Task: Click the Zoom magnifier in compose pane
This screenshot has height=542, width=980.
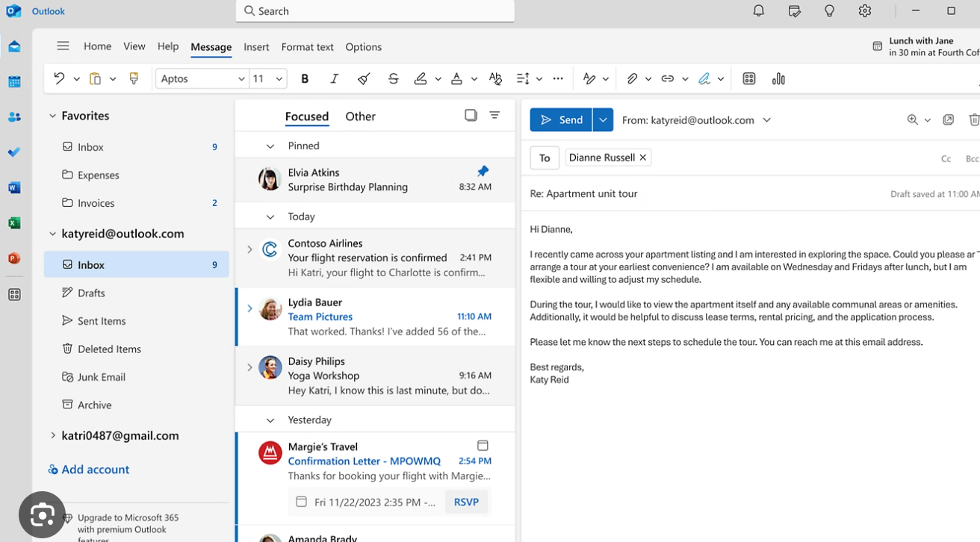Action: (x=912, y=119)
